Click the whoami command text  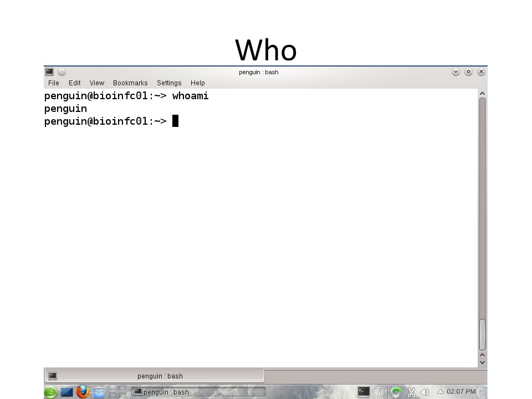click(190, 96)
